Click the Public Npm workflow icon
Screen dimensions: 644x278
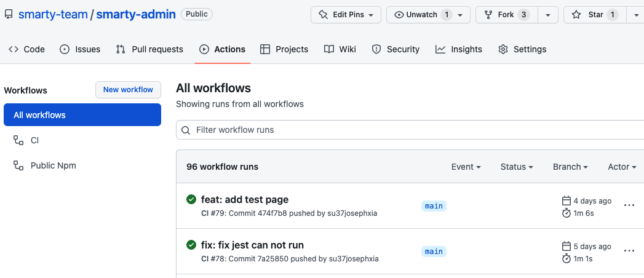(18, 165)
